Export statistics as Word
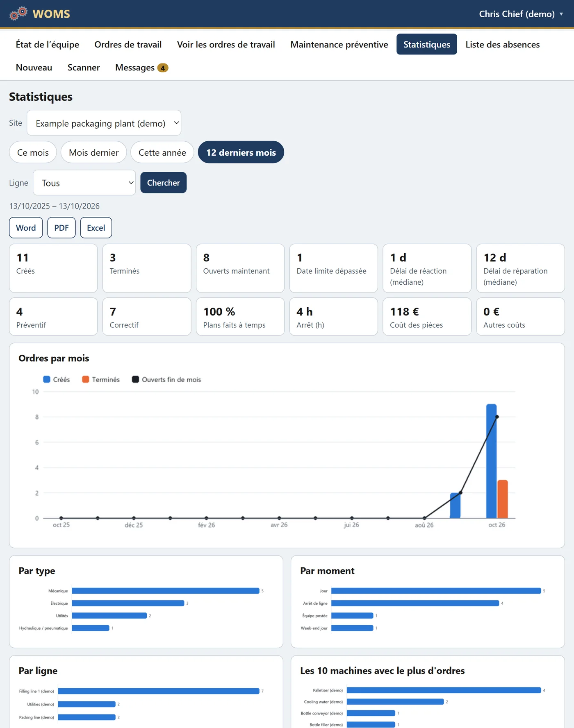 point(26,228)
